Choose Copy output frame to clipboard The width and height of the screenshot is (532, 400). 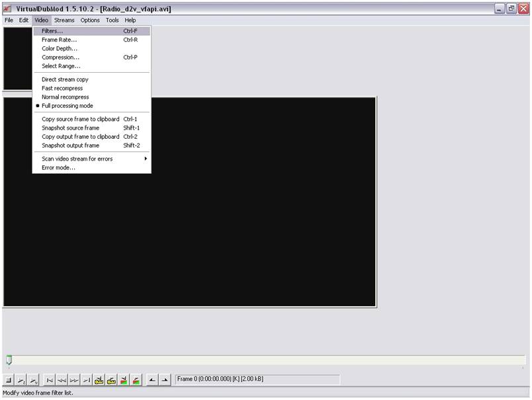coord(91,137)
